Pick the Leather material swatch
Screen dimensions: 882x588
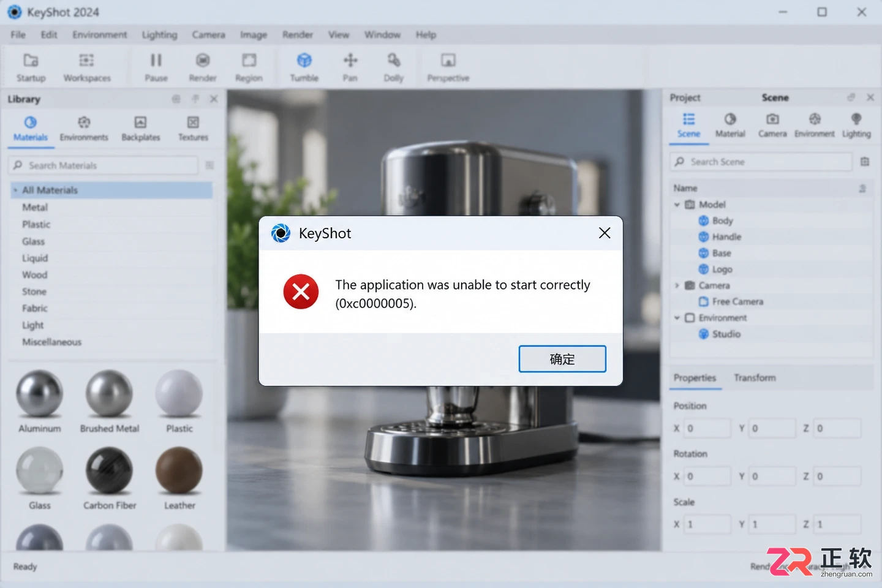pos(179,470)
